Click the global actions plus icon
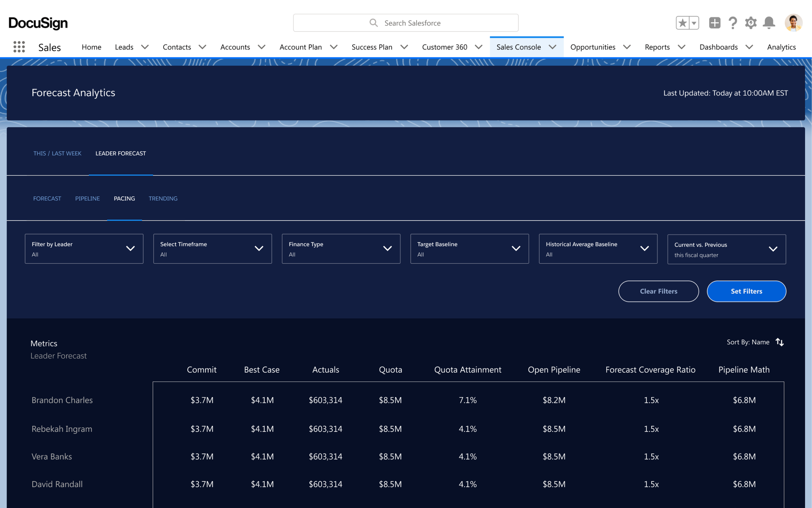 tap(715, 23)
